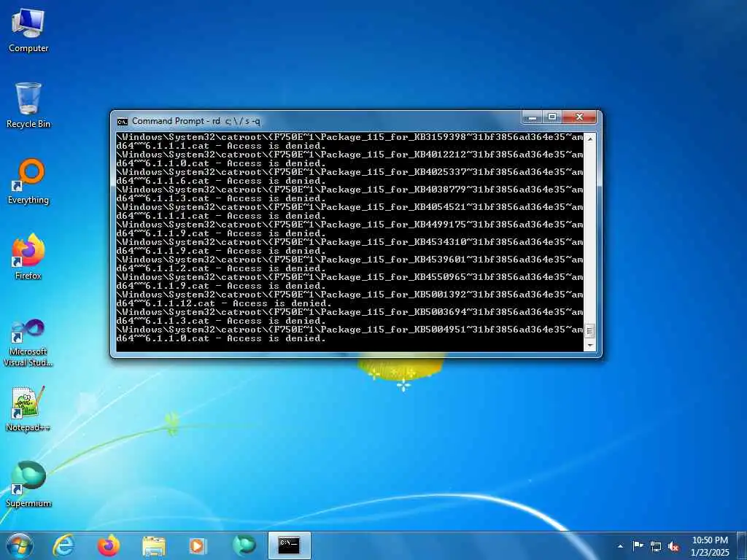Screen dimensions: 747x560
Task: Select the Firefox desktop shortcut
Action: (x=28, y=257)
